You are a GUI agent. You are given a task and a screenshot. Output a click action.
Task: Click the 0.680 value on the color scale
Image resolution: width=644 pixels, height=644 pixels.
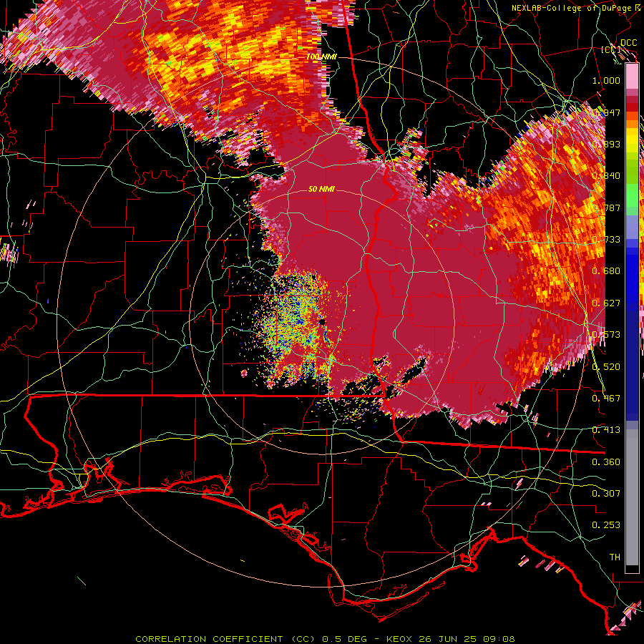(x=606, y=271)
